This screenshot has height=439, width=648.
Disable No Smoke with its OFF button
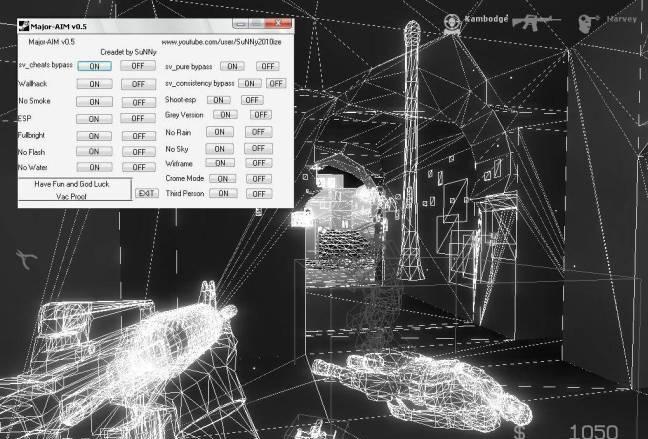(138, 102)
